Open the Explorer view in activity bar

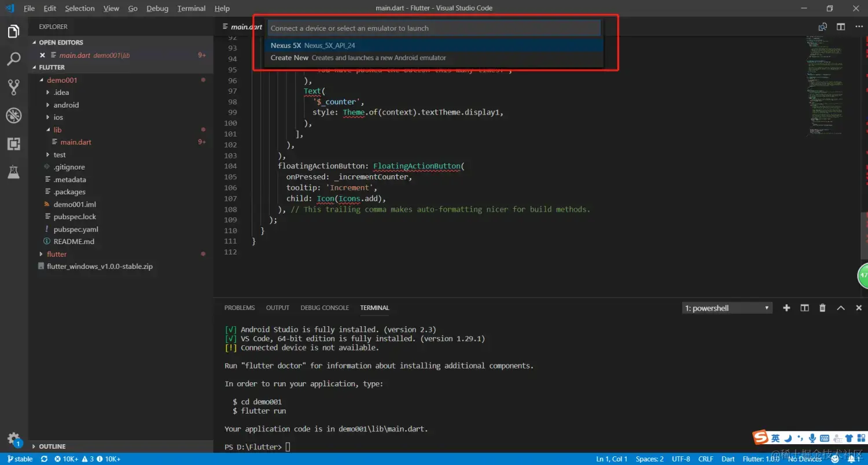[14, 32]
